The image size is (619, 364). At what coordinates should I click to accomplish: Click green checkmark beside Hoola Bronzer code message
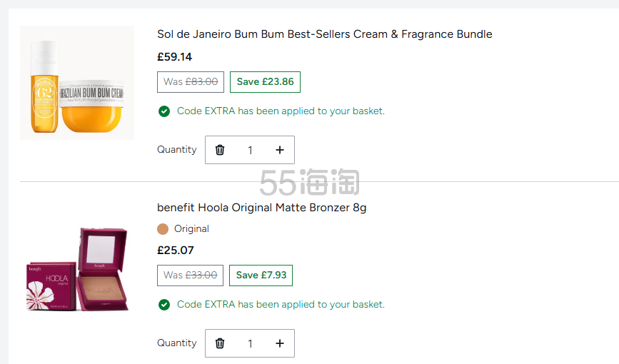164,305
